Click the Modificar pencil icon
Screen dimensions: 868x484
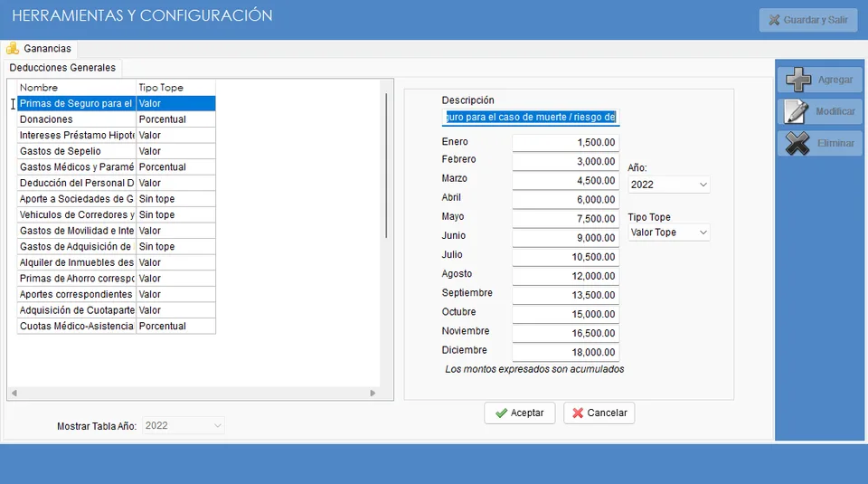tap(797, 111)
